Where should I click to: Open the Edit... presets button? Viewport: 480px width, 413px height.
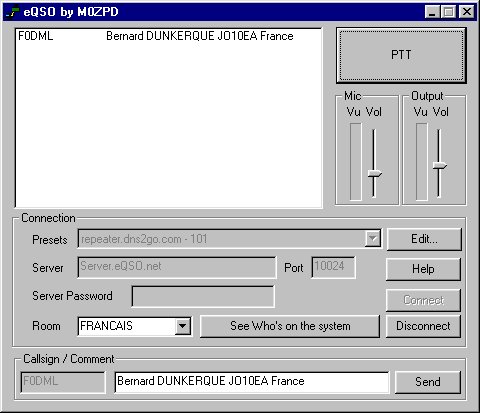424,239
